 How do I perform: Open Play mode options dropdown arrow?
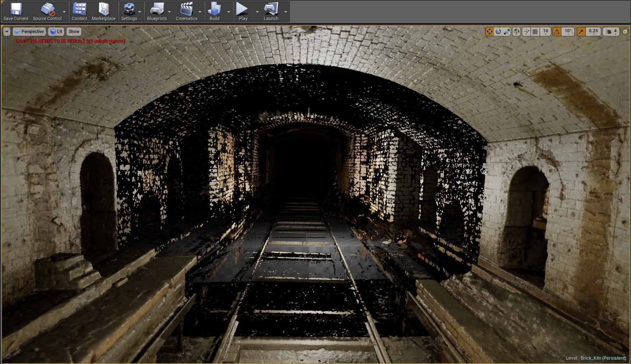[257, 12]
